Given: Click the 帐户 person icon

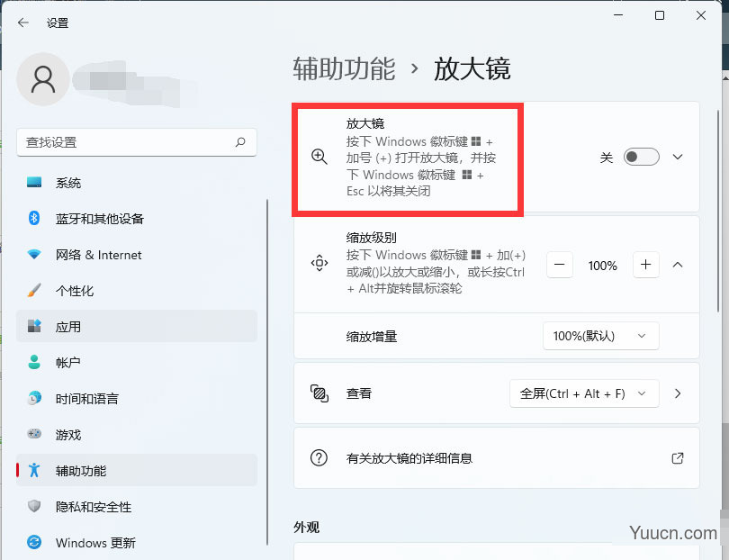Looking at the screenshot, I should [x=34, y=362].
